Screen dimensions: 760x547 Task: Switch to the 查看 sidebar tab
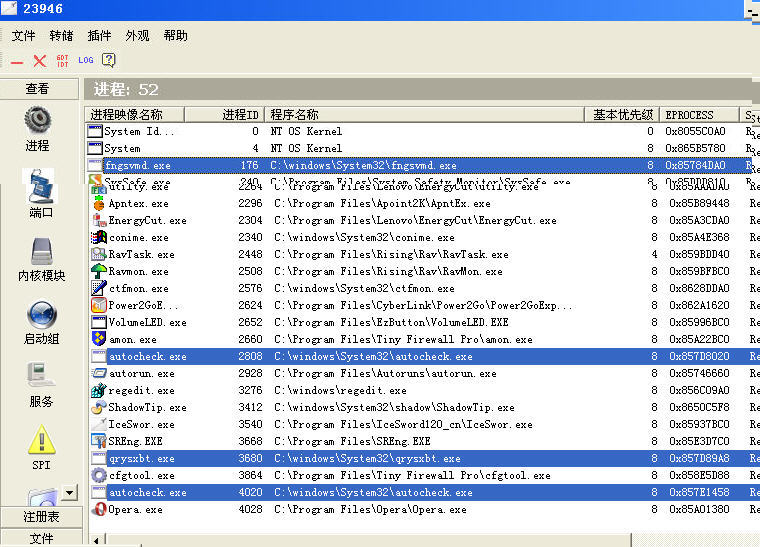[x=39, y=89]
